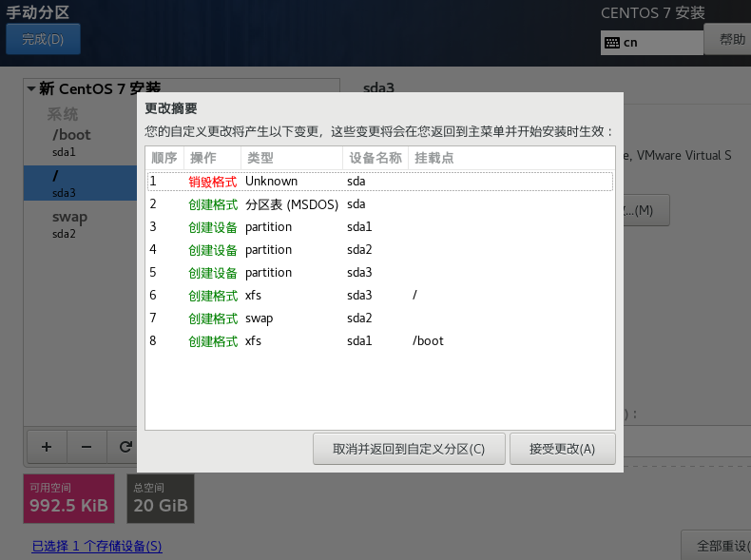Image resolution: width=751 pixels, height=560 pixels.
Task: Sort by the 类型 column header
Action: tap(292, 158)
